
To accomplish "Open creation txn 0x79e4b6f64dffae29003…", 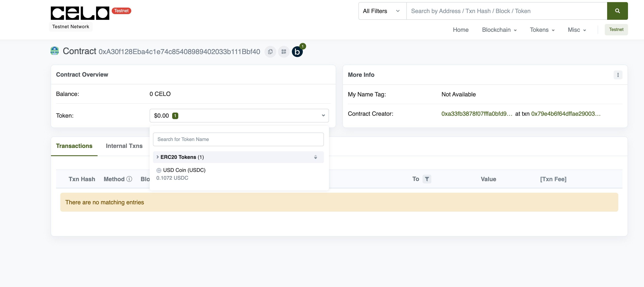I will click(x=566, y=114).
